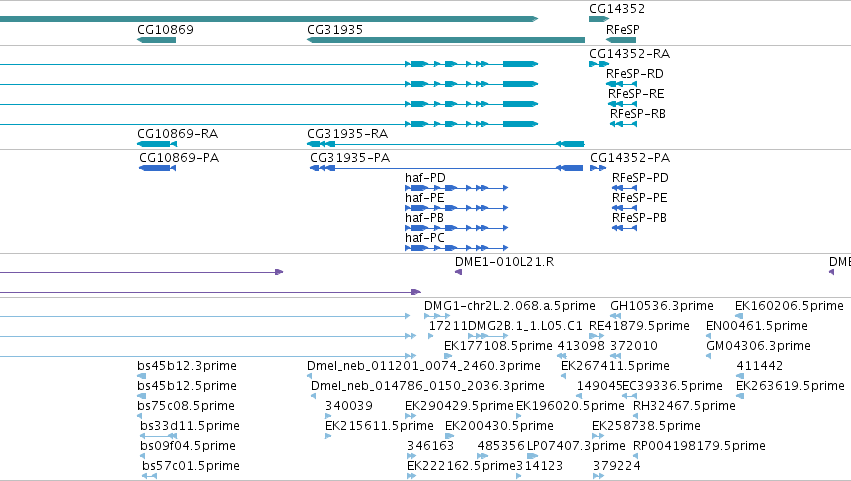Select DMG1-chr2L.2.068.a.5prime EST label
This screenshot has height=481, width=851.
(510, 306)
